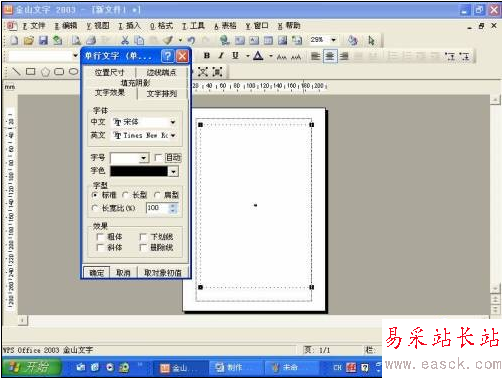Viewport: 502px width, 379px height.
Task: Open the zoom percentage dropdown
Action: tap(333, 40)
